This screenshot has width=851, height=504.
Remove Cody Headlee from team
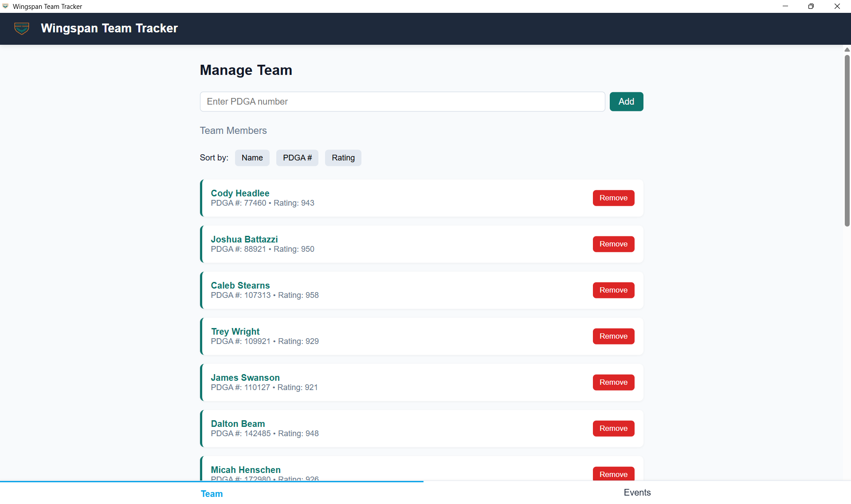tap(613, 198)
